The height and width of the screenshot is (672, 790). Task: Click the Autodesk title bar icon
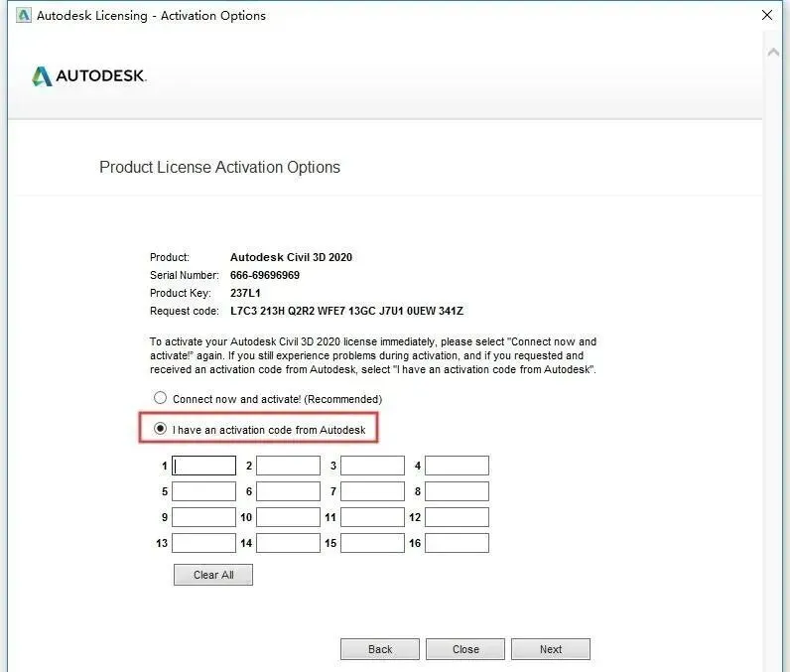[x=23, y=15]
